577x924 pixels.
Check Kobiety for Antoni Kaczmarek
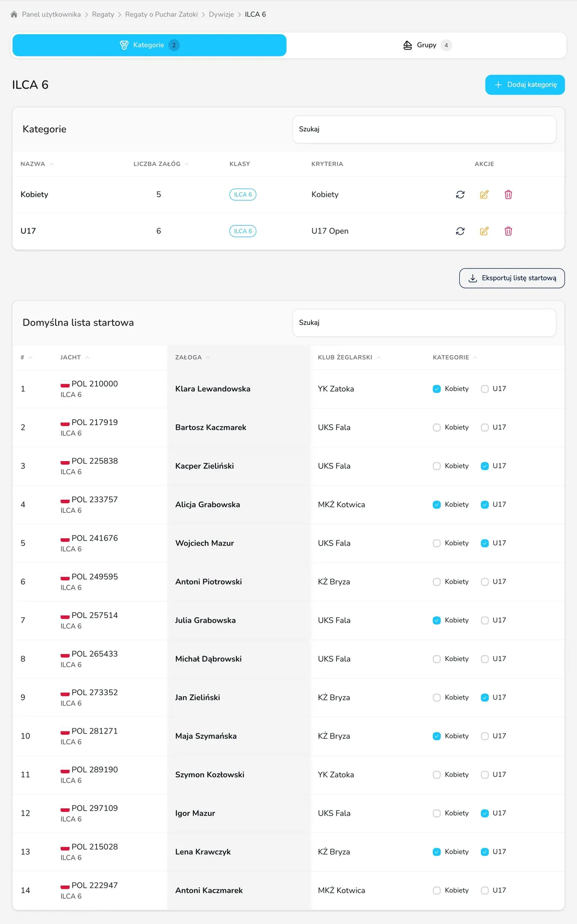437,890
